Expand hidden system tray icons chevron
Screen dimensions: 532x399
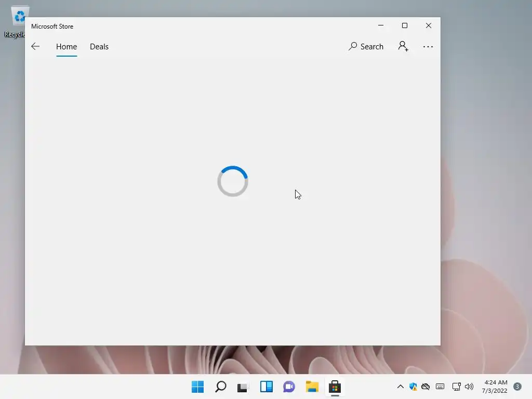point(401,387)
